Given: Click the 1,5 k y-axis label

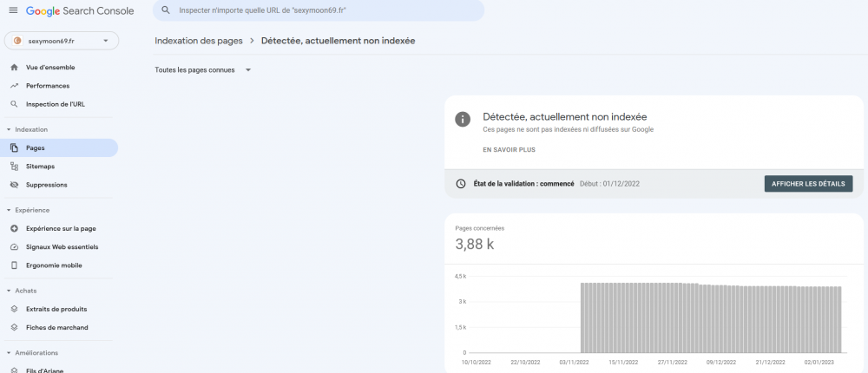Looking at the screenshot, I should click(461, 327).
